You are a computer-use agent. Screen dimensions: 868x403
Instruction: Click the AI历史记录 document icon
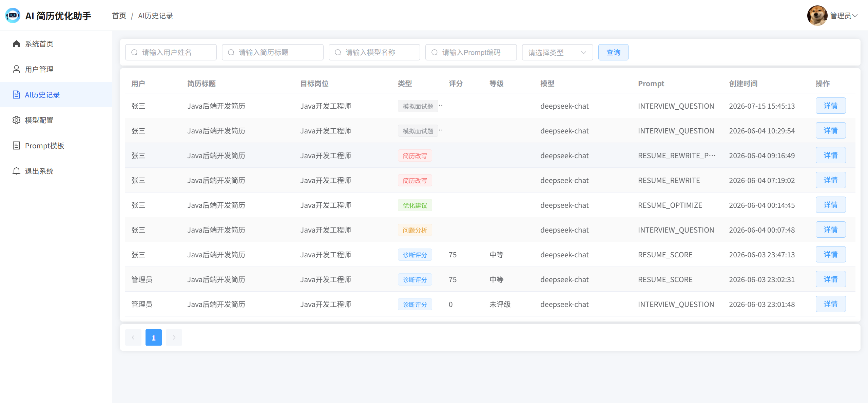(16, 95)
